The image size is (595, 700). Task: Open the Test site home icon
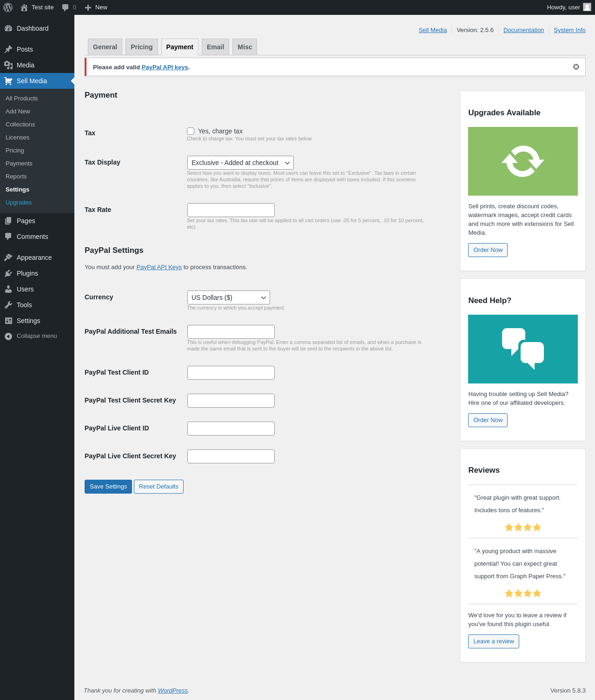pos(24,7)
